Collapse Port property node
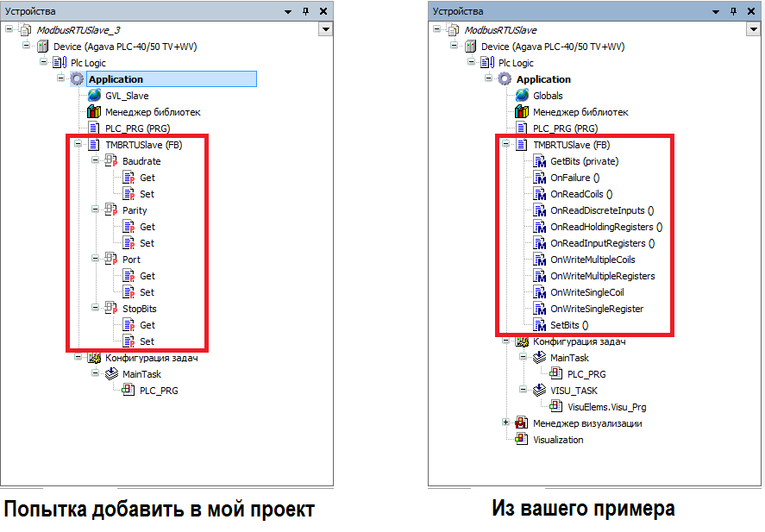The width and height of the screenshot is (765, 532). tap(95, 259)
